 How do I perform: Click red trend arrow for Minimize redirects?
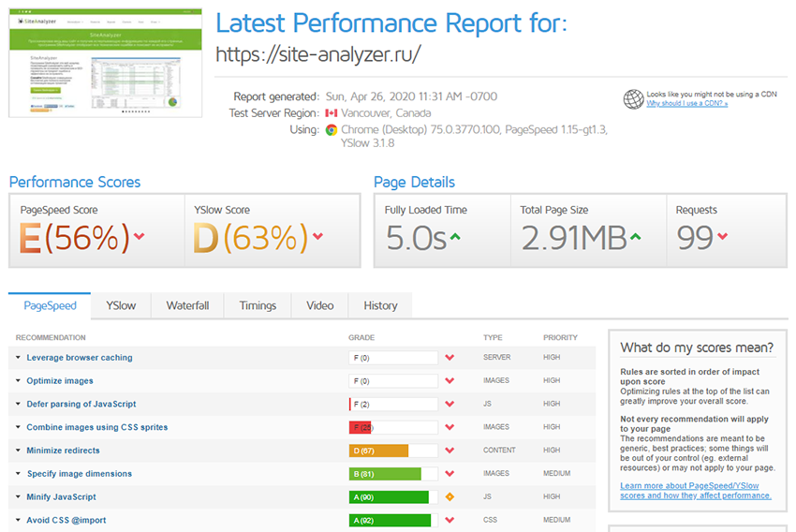click(x=450, y=451)
